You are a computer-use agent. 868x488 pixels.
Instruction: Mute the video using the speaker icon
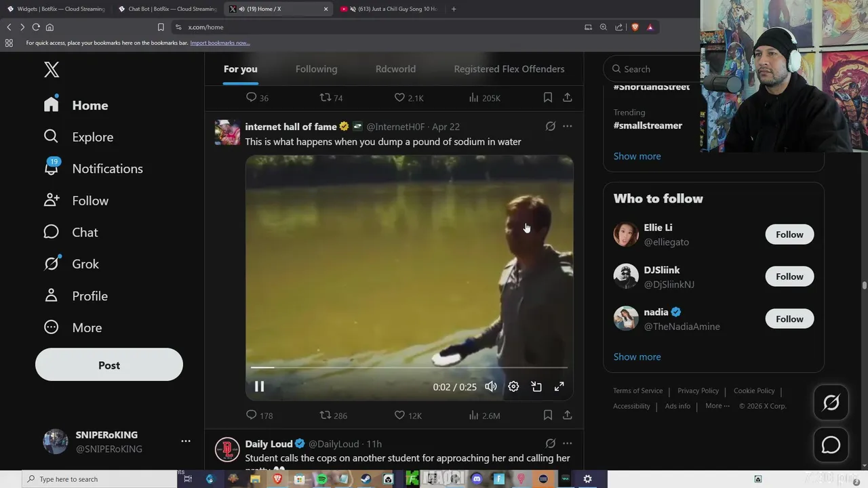491,386
